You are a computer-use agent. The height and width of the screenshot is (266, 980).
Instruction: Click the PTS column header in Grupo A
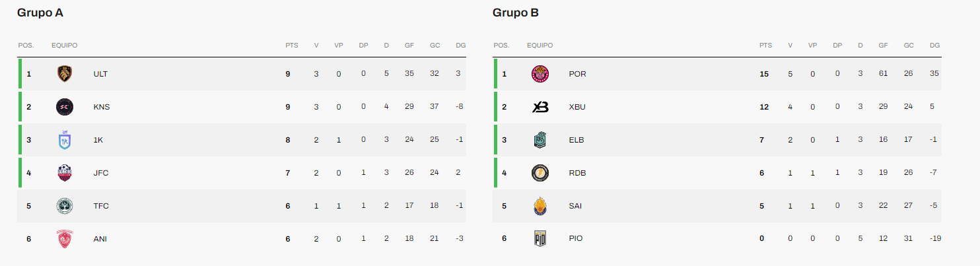pos(291,46)
